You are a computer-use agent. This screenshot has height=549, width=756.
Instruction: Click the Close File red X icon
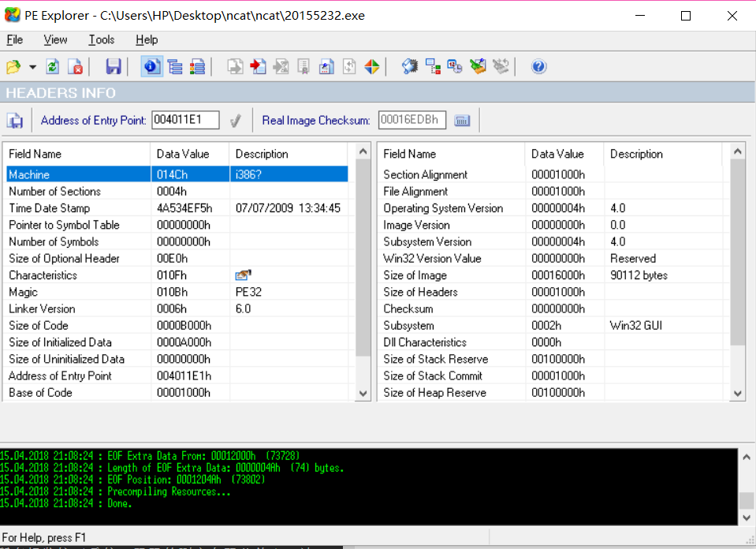click(75, 66)
